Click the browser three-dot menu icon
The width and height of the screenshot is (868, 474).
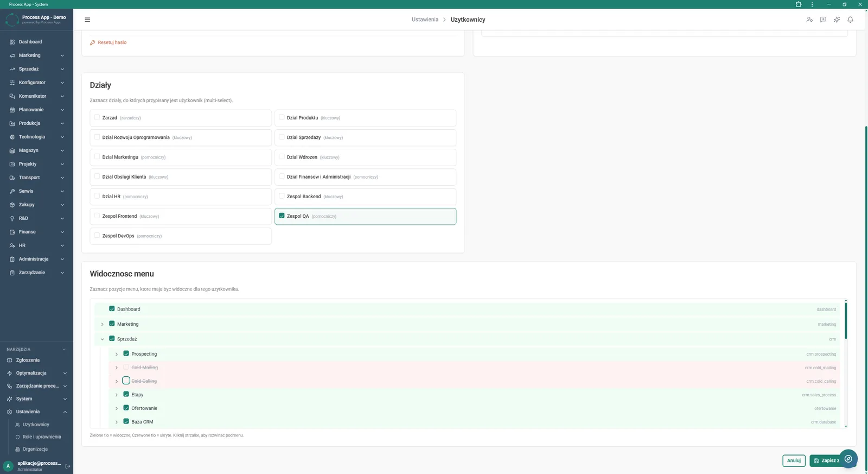[x=812, y=4]
